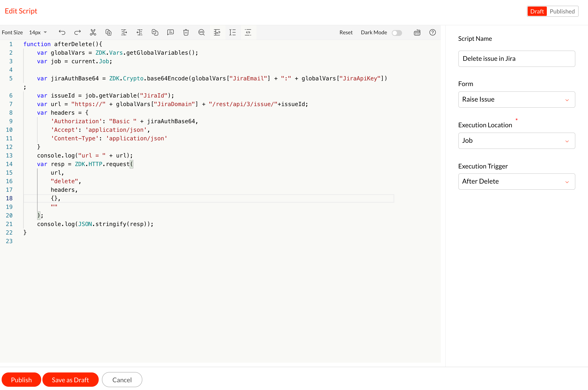Click closing ');' on line 20
Viewport: 588px width, 390px height.
pos(40,215)
